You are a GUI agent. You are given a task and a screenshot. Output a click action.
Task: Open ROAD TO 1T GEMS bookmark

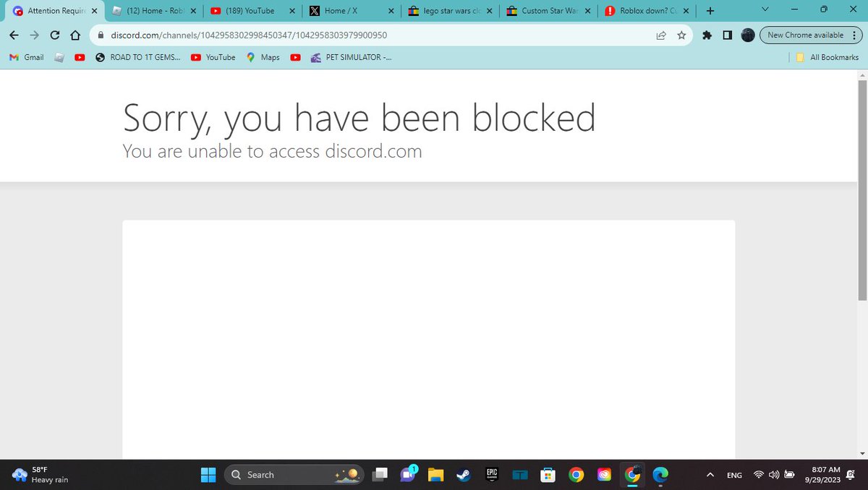coord(137,57)
